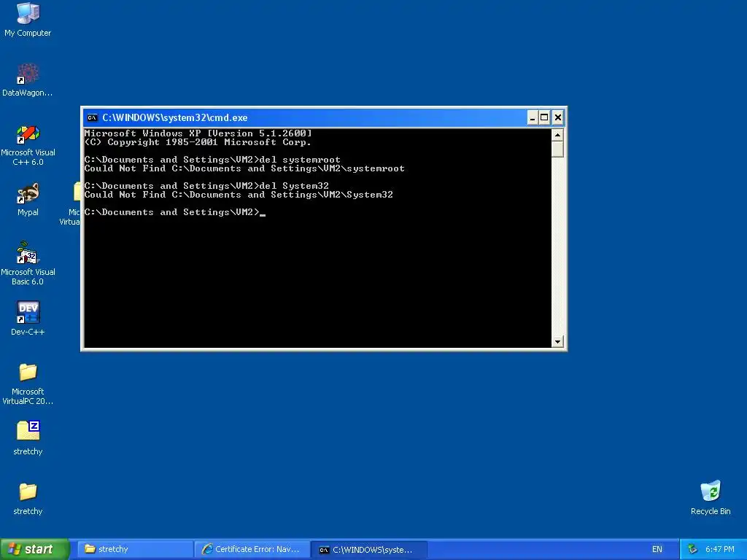Screen dimensions: 747x560
Task: Select the My Computer desktop icon
Action: [x=28, y=19]
